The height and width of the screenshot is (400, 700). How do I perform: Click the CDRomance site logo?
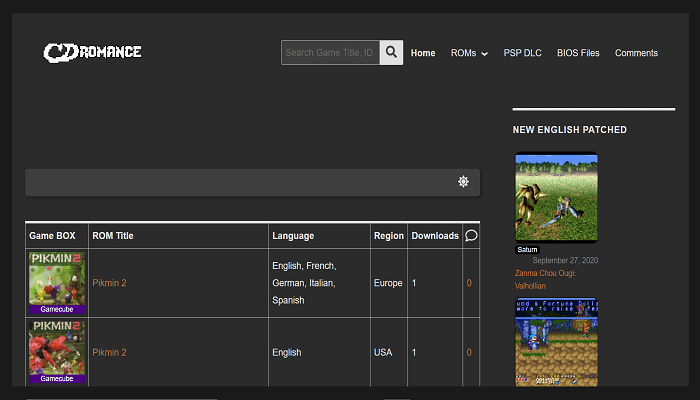[x=92, y=53]
